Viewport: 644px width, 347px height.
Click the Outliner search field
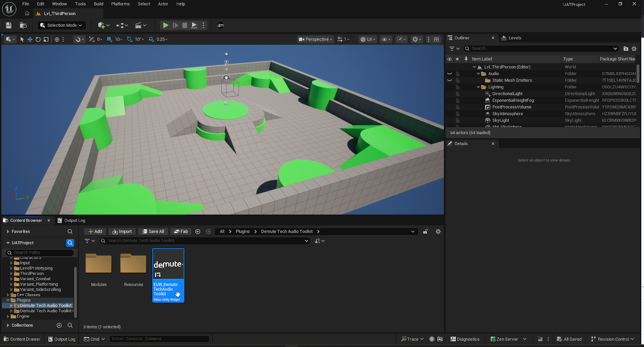(541, 49)
